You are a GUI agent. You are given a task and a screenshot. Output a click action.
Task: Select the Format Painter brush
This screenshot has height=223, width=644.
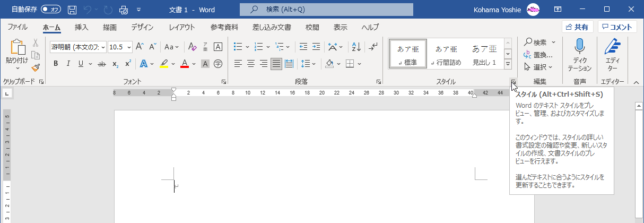[x=36, y=67]
